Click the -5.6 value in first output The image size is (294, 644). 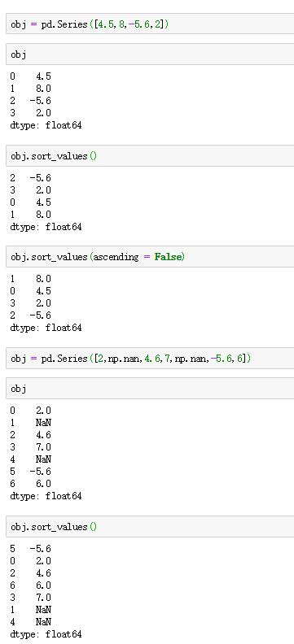point(40,101)
